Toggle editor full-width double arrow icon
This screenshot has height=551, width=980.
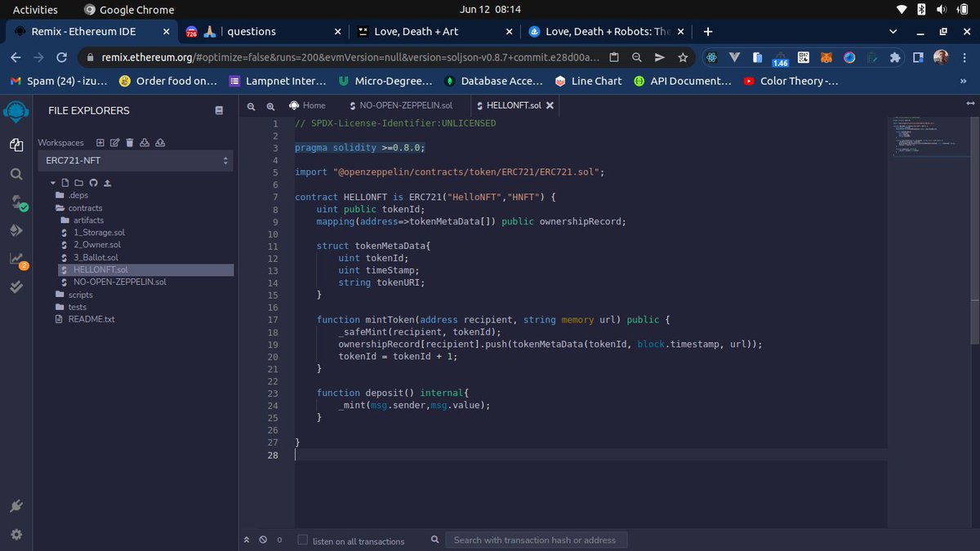[x=970, y=104]
